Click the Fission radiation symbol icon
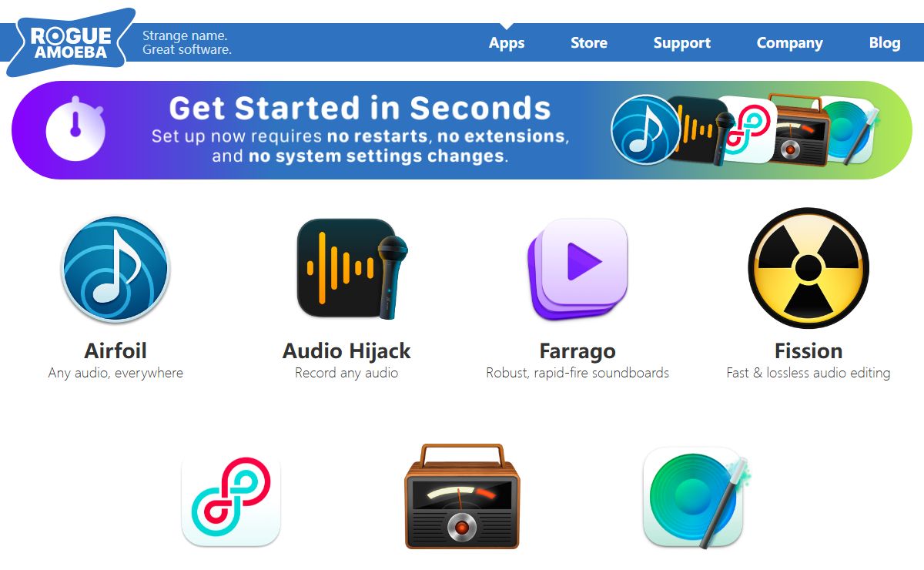This screenshot has width=924, height=570. click(808, 269)
